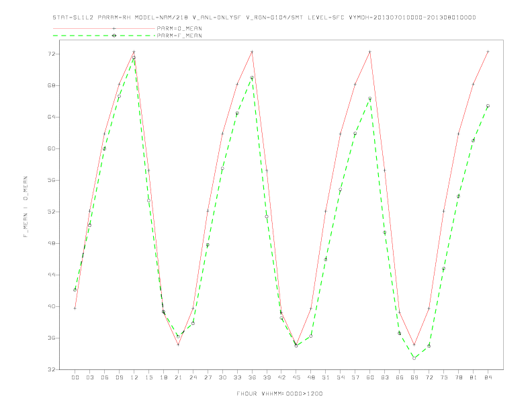Click x-axis forecast hour label 15
The height and width of the screenshot is (411, 532).
coord(148,377)
